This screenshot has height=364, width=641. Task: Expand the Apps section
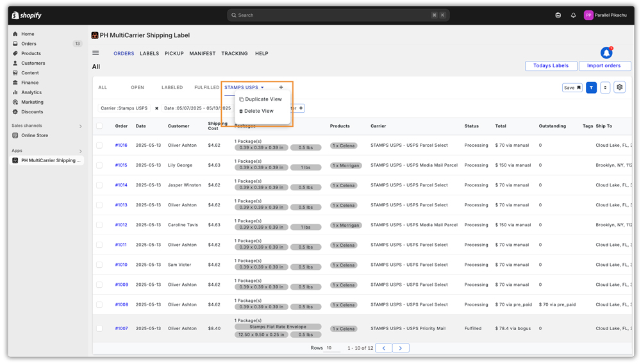click(80, 151)
